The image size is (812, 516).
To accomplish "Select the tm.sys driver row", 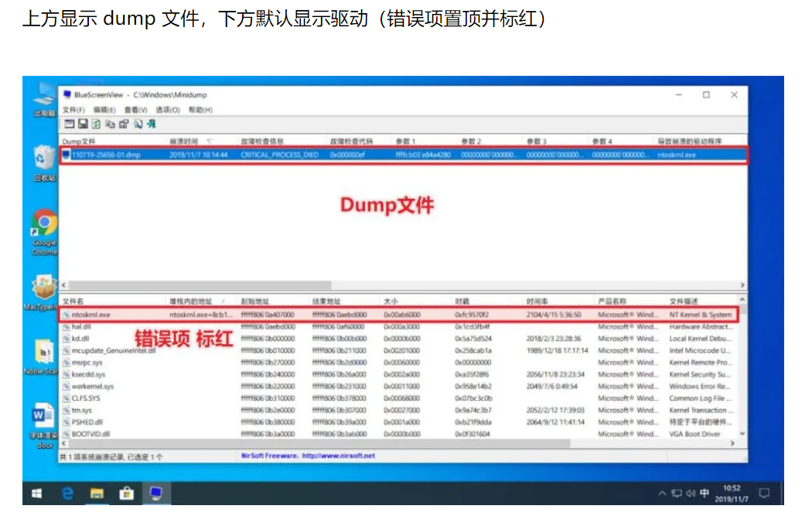I will click(x=399, y=410).
